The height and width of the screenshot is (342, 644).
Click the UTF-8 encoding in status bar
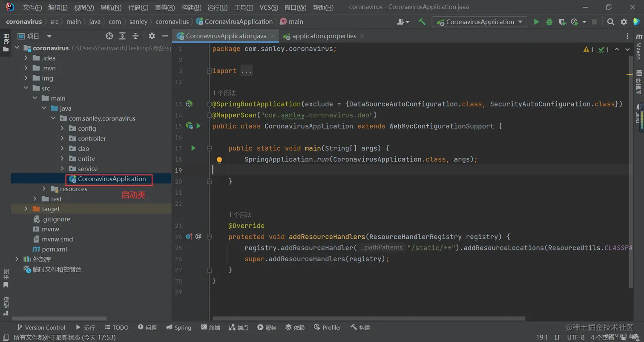tap(576, 337)
